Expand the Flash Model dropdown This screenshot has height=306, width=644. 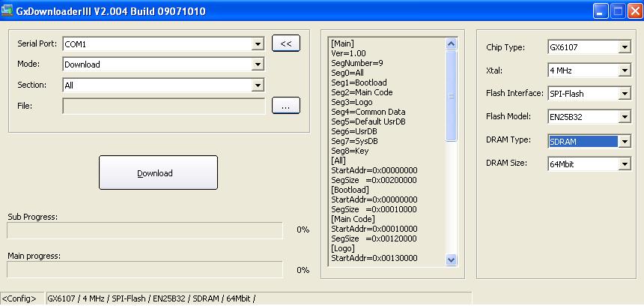(625, 117)
